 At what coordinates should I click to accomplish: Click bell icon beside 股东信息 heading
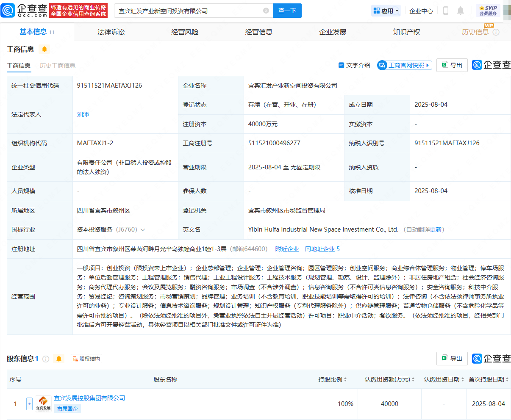click(59, 359)
